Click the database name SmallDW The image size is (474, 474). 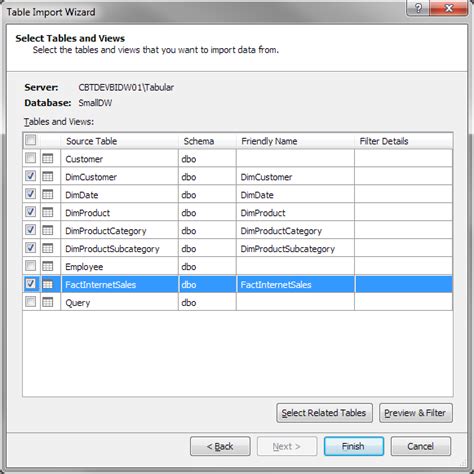tap(95, 103)
